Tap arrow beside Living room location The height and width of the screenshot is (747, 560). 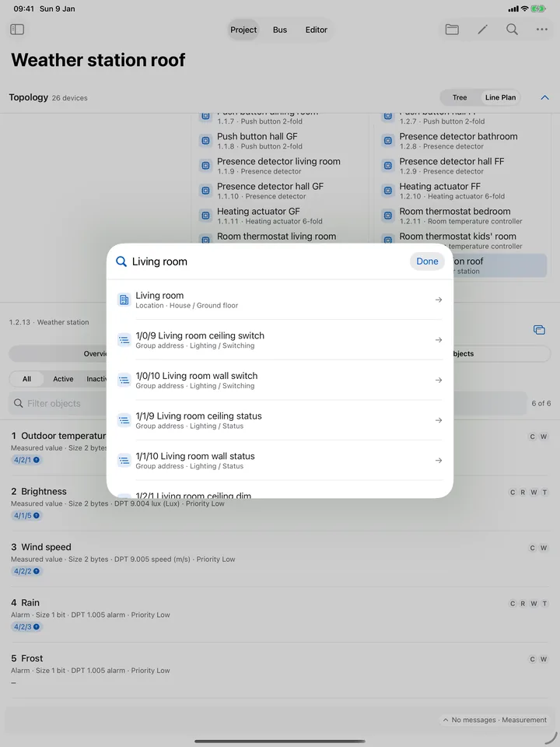point(439,300)
